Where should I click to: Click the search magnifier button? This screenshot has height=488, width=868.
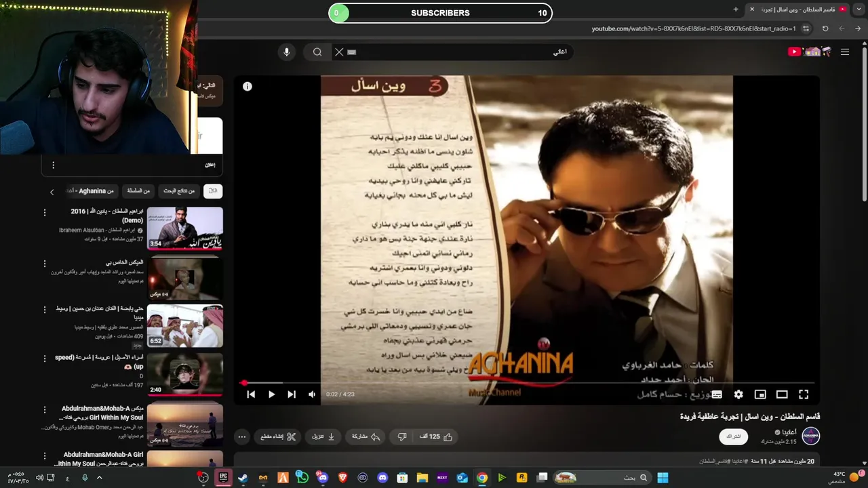[317, 52]
